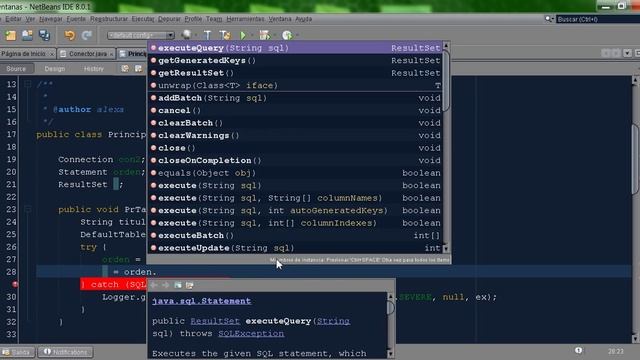Viewport: 640px width, 360px height.
Task: Collapse the method fold at line 23
Action: pos(27,209)
